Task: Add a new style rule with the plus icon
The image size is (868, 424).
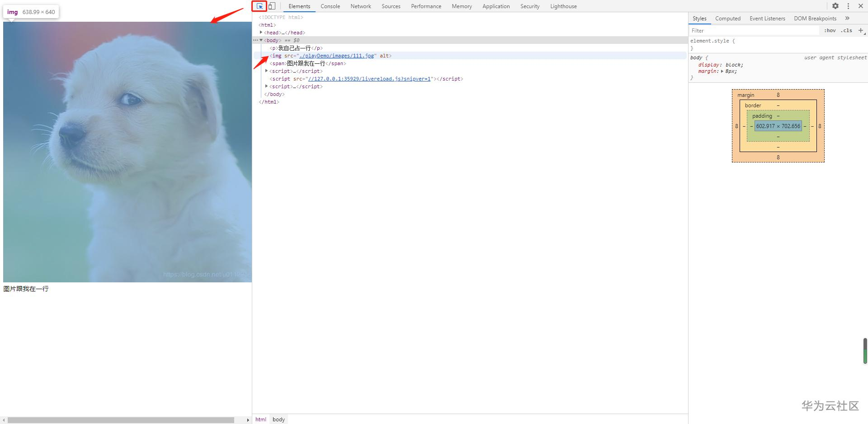Action: (861, 30)
